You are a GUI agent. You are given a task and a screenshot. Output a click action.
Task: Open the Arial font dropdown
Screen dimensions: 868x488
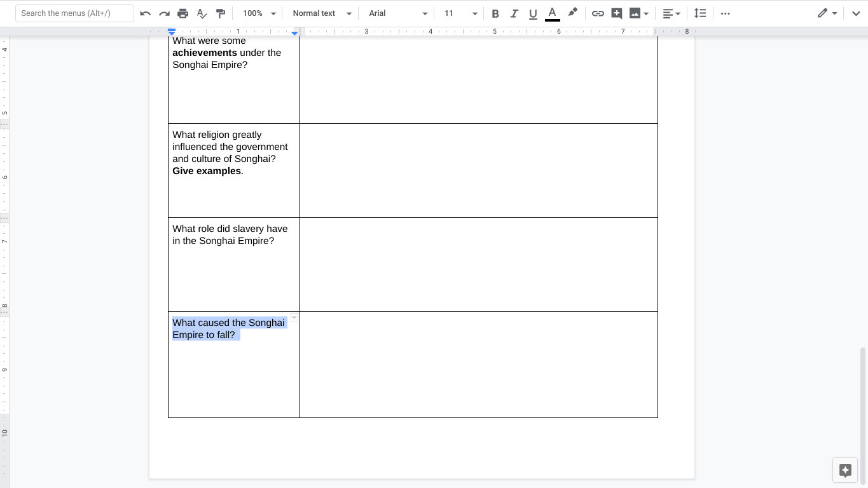coord(397,13)
